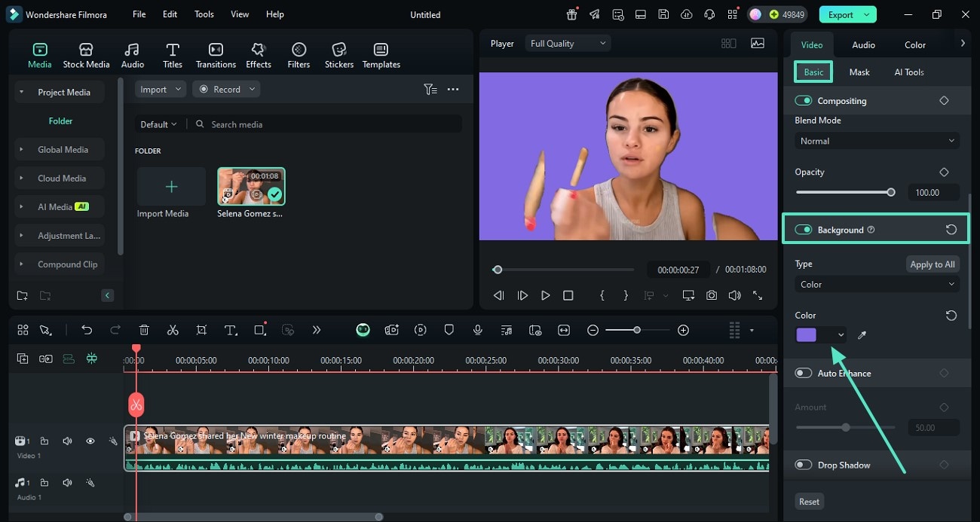Click the timeline zoom slider
This screenshot has height=522, width=980.
tap(637, 330)
